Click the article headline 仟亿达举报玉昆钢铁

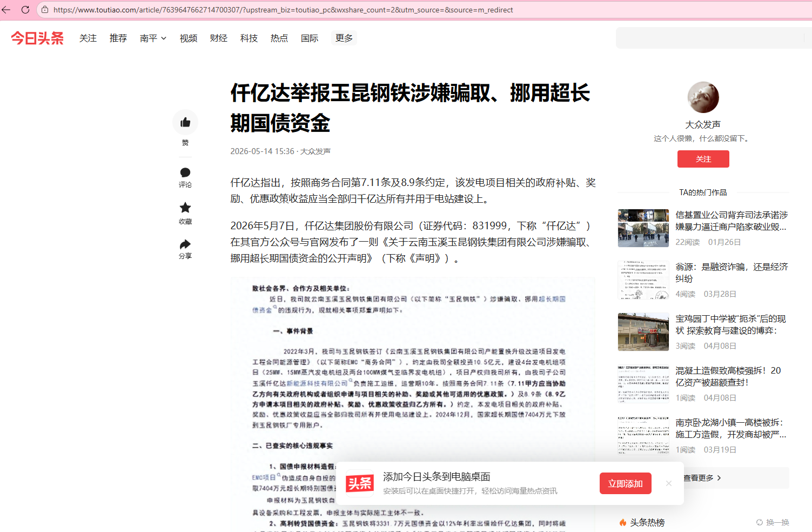point(410,108)
